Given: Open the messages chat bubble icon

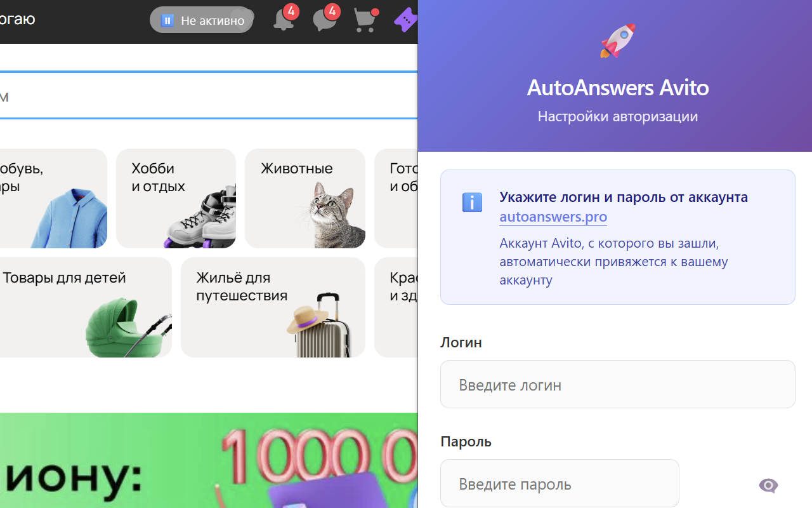Looking at the screenshot, I should (x=324, y=20).
